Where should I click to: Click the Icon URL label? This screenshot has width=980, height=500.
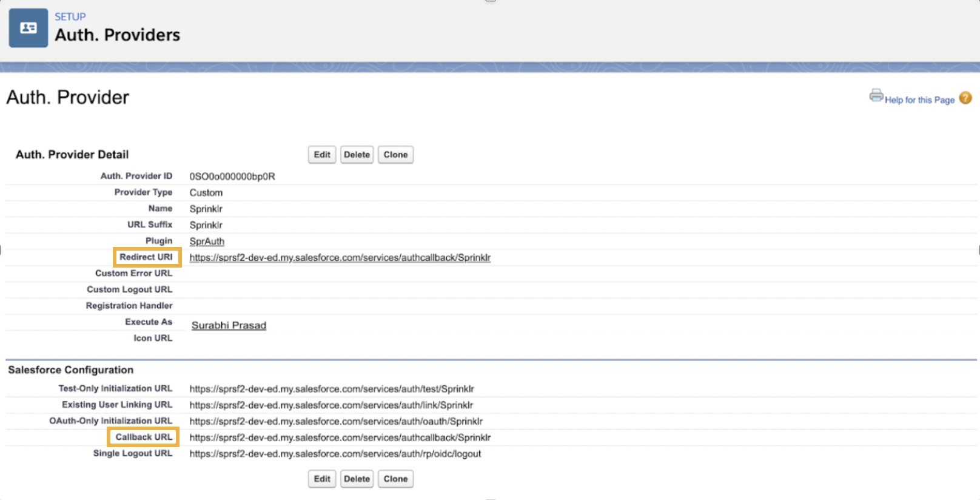(153, 338)
